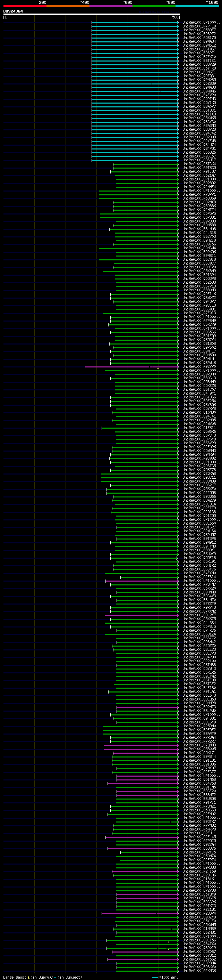Select hit UniRef100_B6TC07
This screenshot has height=980, width=222.
tap(199, 390)
